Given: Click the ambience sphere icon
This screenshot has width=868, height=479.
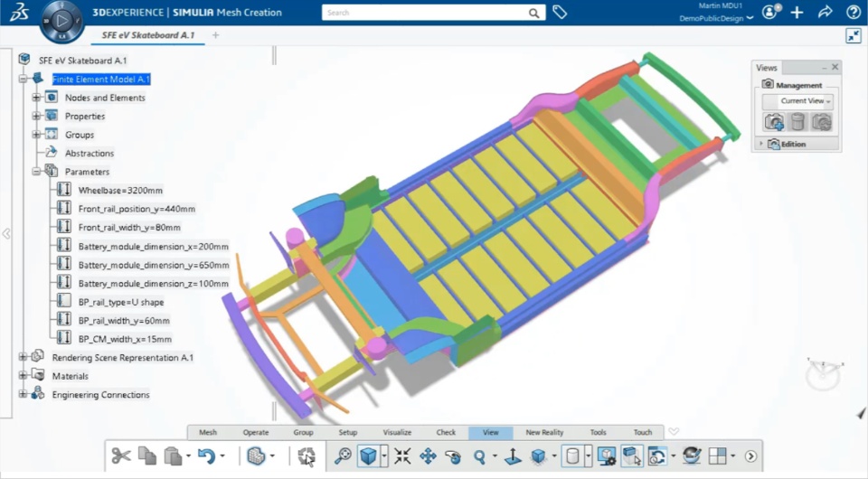Looking at the screenshot, I should [x=692, y=456].
